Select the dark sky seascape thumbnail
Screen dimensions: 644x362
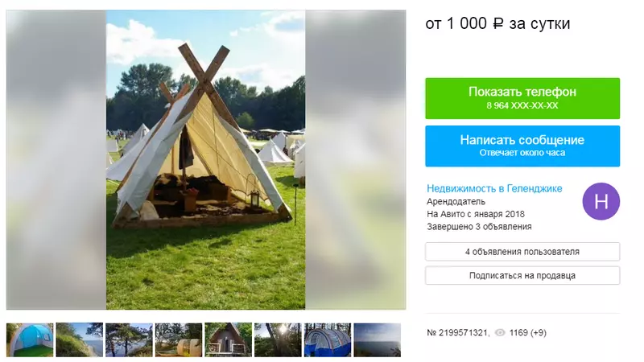(377, 339)
